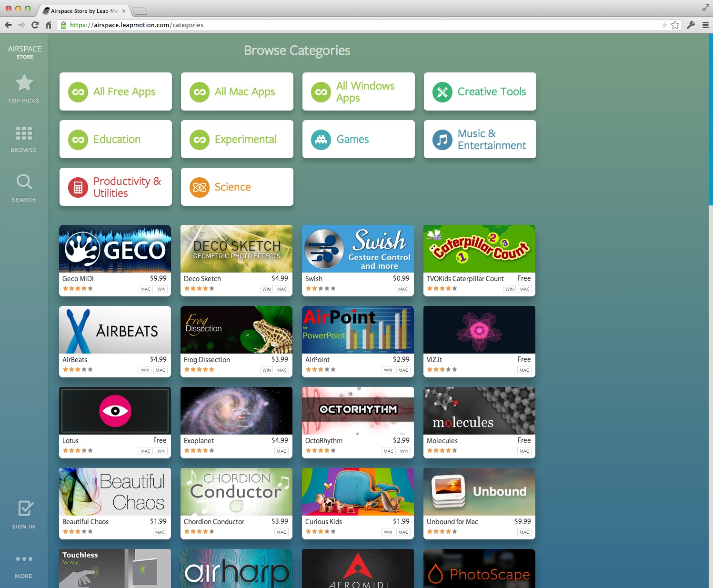Click the Geco MIDI $9.99 price
Viewport: 713px width, 588px height.
pos(158,278)
